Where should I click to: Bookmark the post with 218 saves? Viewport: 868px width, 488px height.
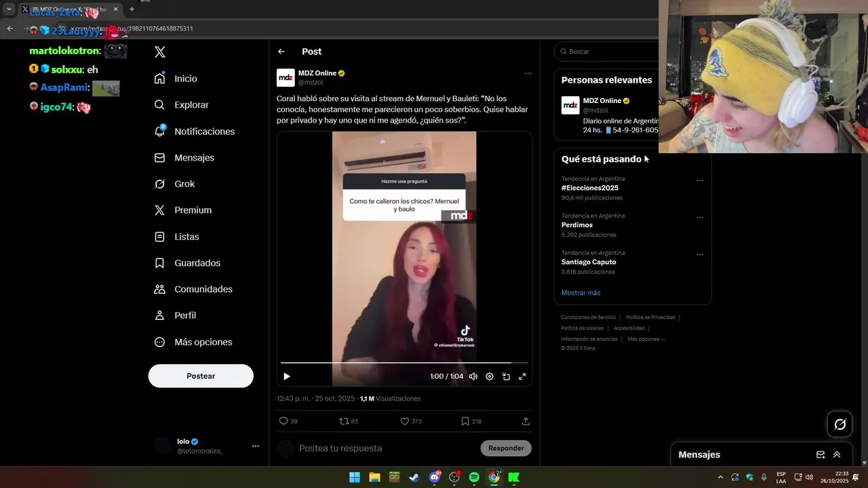tap(471, 421)
